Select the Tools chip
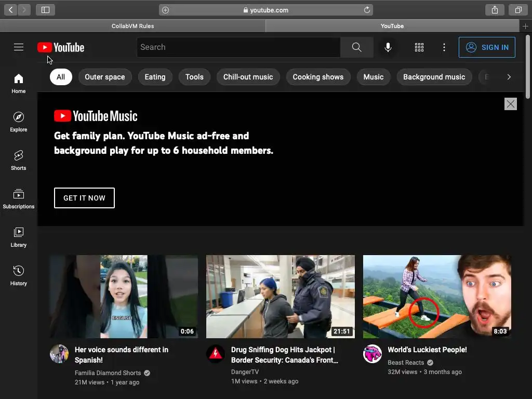 [x=194, y=77]
